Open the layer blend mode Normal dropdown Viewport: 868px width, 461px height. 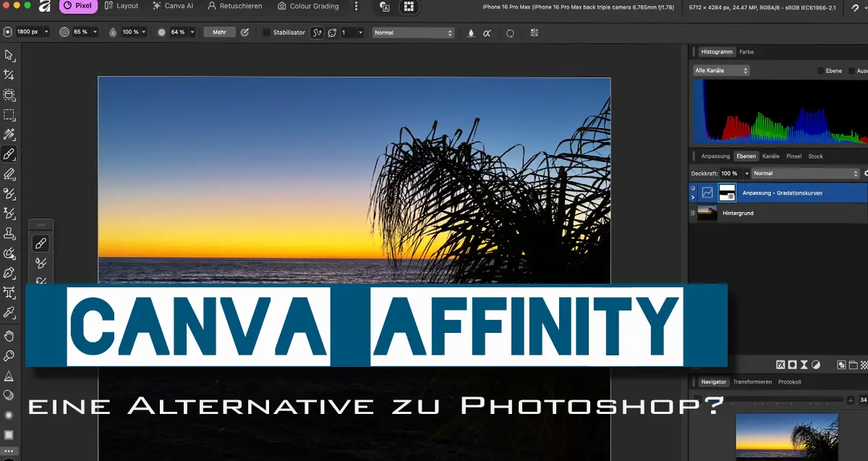[805, 174]
